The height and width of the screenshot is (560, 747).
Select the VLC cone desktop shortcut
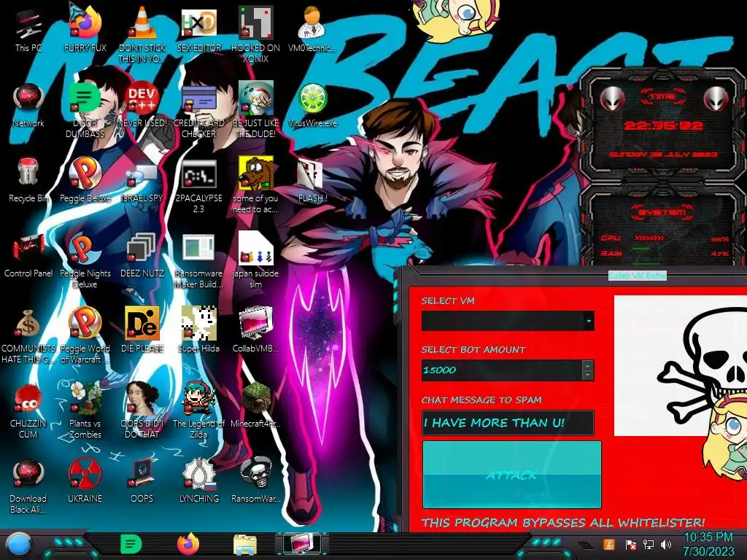142,34
